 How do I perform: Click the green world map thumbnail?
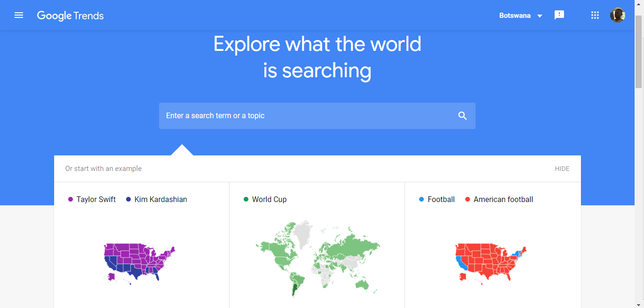point(318,259)
